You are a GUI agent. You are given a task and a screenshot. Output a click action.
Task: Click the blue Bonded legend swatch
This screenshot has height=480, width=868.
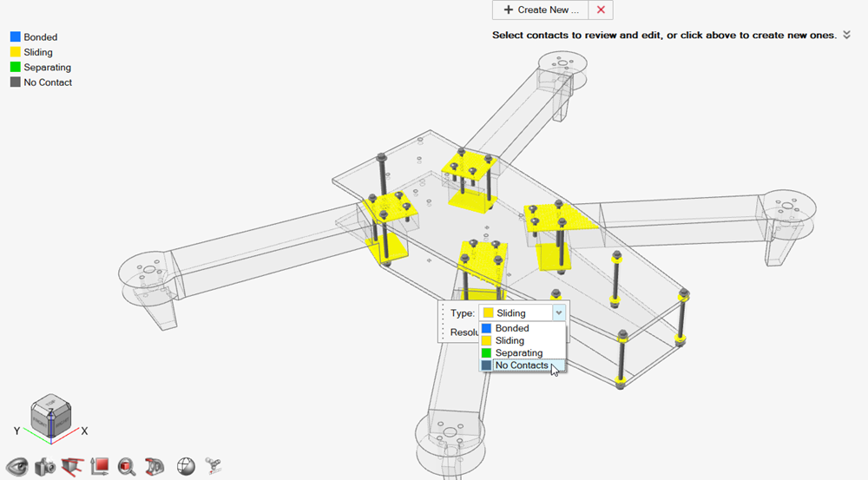click(x=16, y=36)
